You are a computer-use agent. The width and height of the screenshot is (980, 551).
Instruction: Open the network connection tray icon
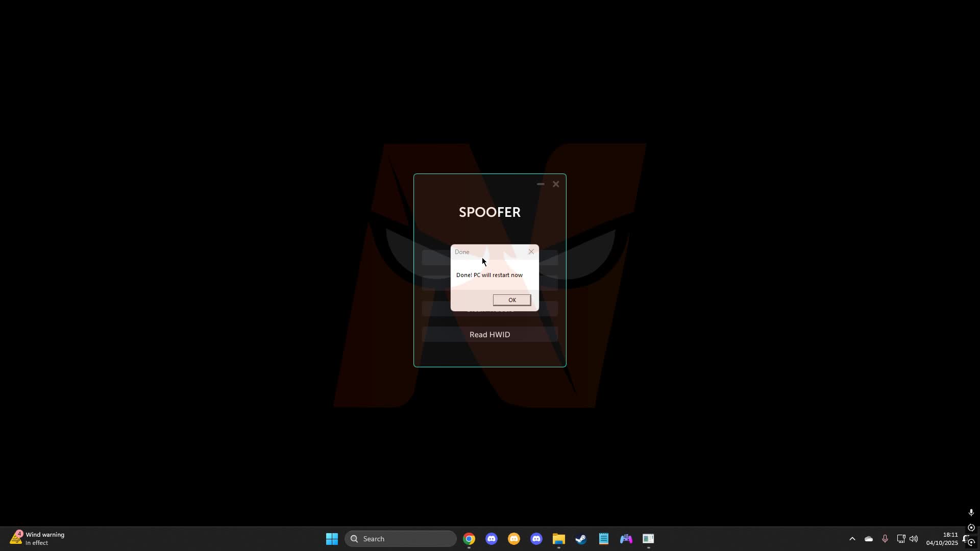coord(901,539)
